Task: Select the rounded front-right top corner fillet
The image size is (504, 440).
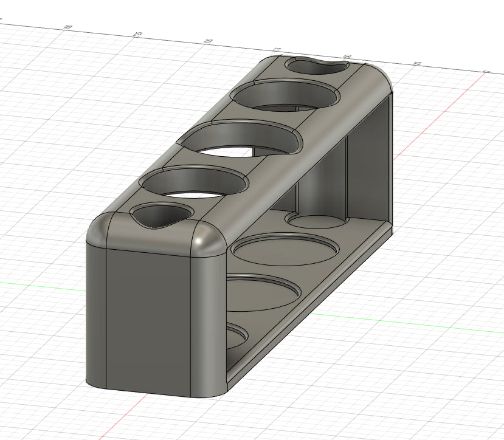Action: (x=208, y=242)
